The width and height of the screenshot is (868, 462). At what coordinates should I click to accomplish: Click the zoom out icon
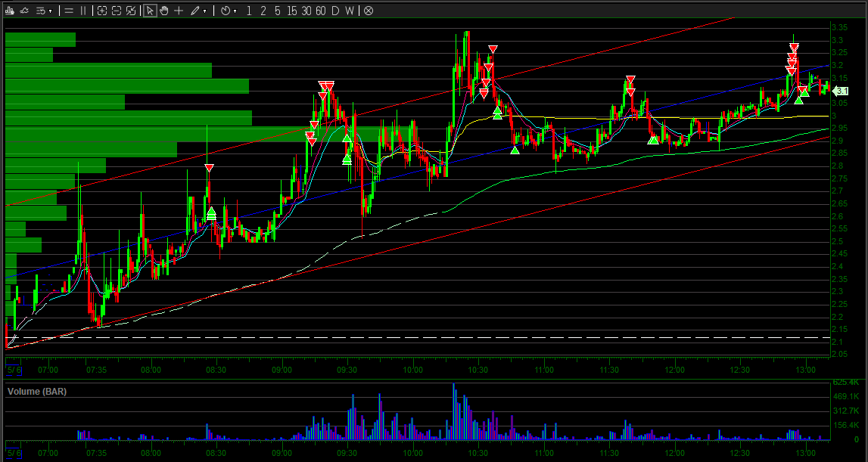pos(117,11)
